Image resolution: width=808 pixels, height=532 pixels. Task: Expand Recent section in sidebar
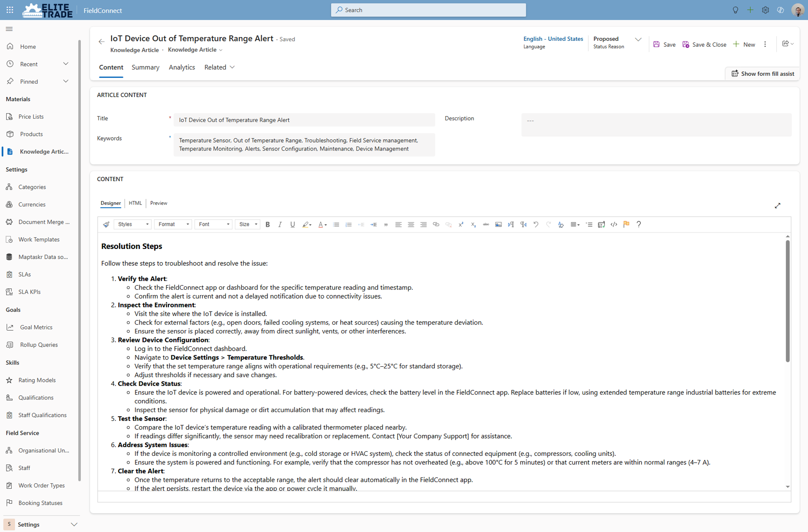(66, 64)
